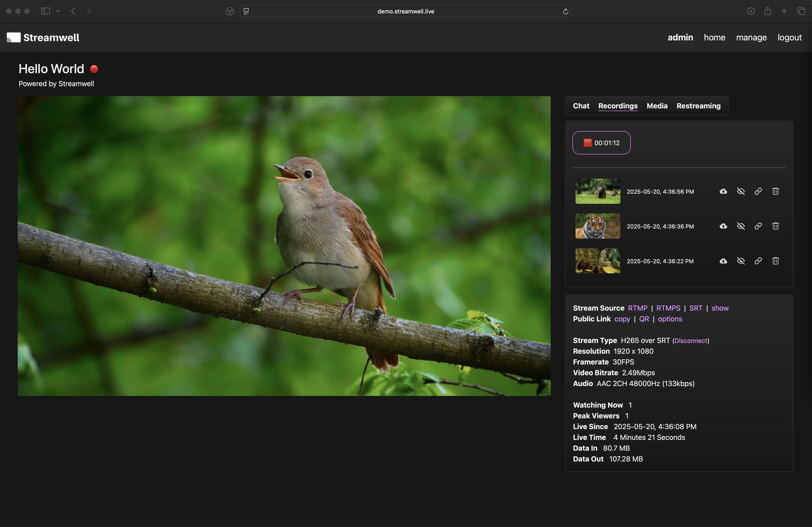Viewport: 812px width, 527px height.
Task: Toggle visibility of 4:36:56 PM recording
Action: [x=740, y=191]
